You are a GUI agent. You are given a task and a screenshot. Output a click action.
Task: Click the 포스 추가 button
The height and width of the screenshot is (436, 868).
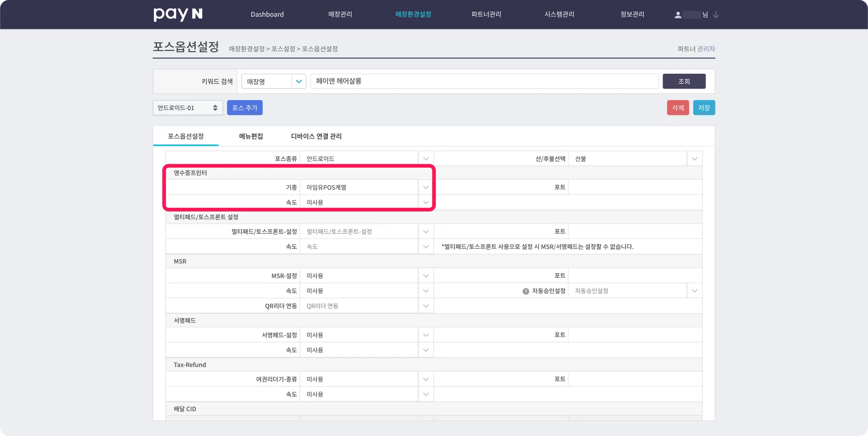coord(245,108)
